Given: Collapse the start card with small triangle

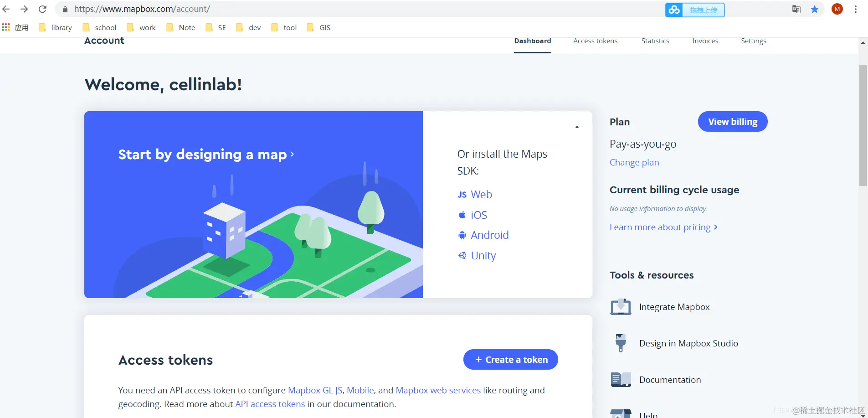Looking at the screenshot, I should point(577,127).
